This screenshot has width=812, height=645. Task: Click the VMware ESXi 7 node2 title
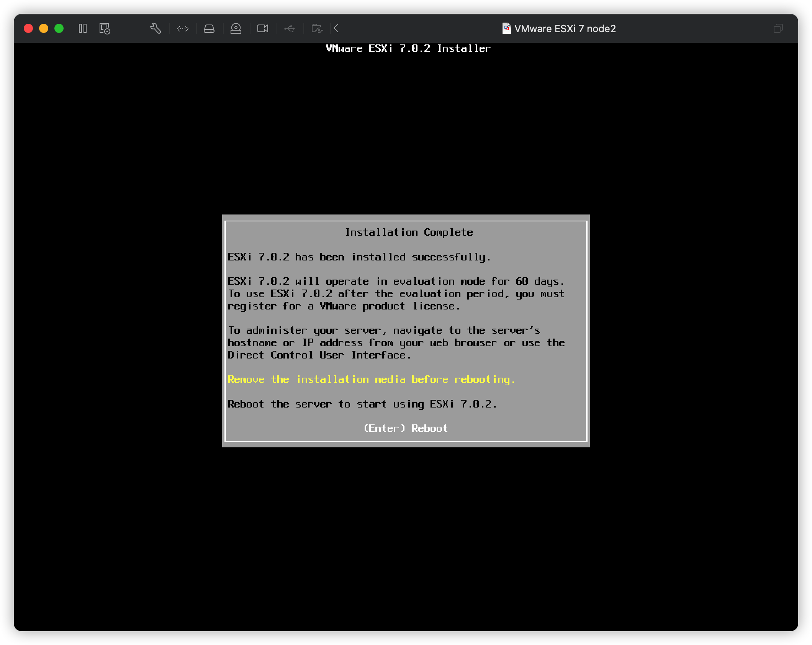pos(566,28)
